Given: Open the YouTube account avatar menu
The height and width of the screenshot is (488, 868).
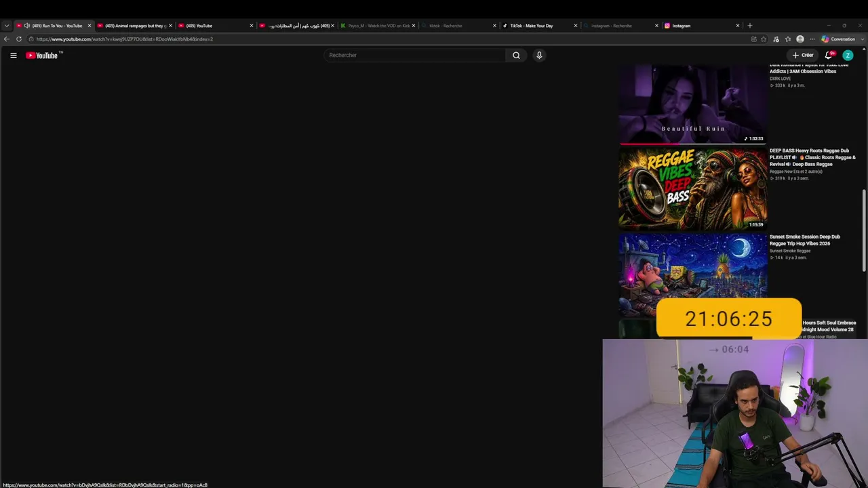Looking at the screenshot, I should (848, 55).
